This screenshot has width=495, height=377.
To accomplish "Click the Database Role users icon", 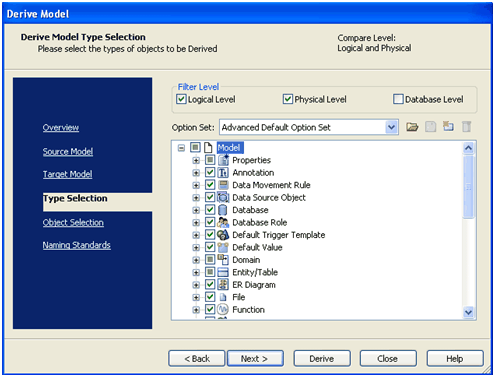I will (223, 222).
